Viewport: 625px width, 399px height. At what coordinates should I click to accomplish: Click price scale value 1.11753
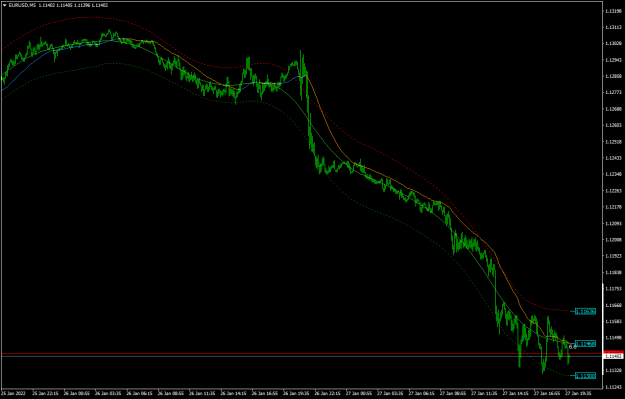613,289
